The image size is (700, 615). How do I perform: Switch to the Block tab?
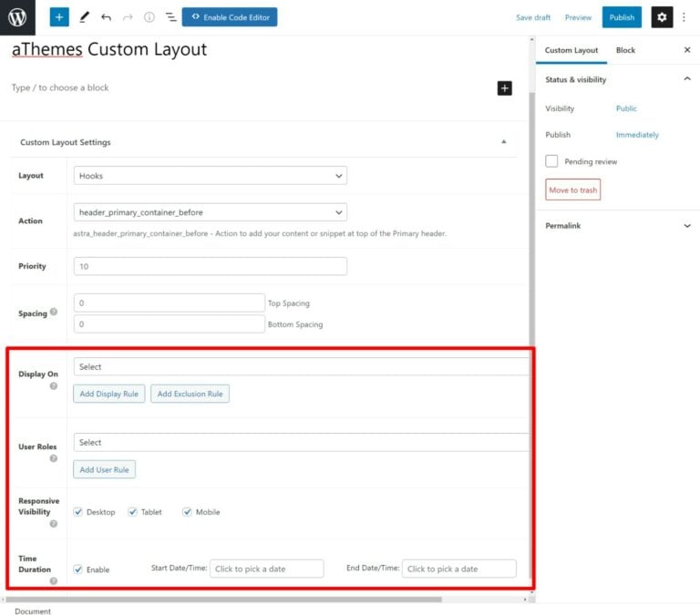tap(625, 50)
